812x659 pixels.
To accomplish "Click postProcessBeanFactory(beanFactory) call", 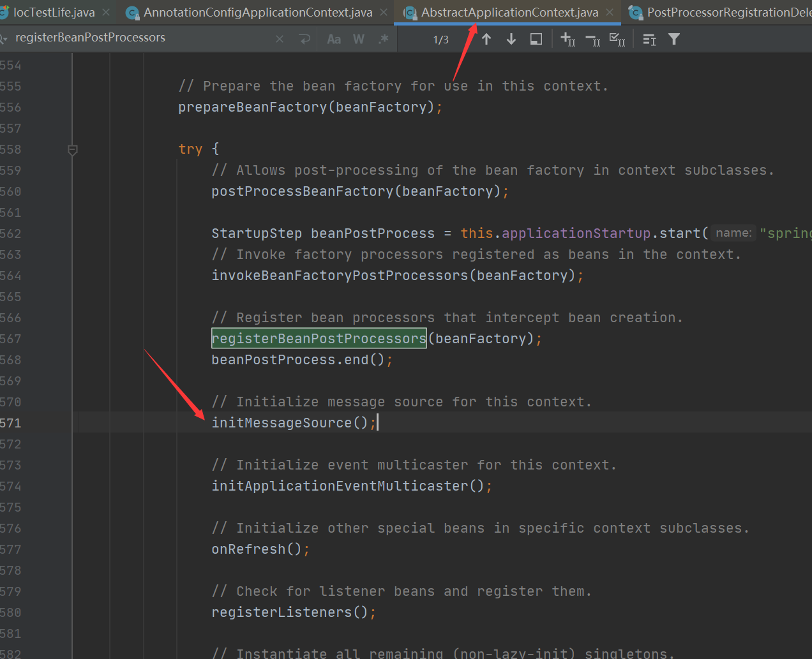I will click(x=360, y=191).
